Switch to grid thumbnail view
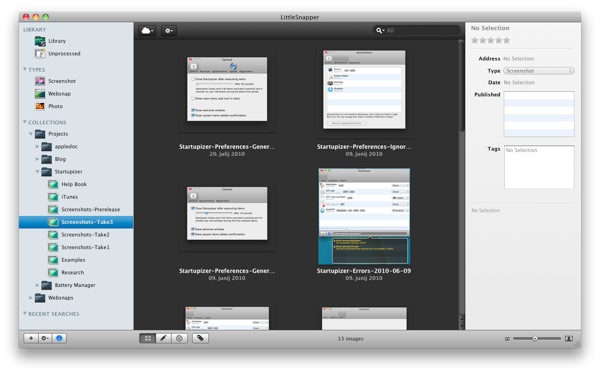This screenshot has width=600, height=374. [x=148, y=338]
